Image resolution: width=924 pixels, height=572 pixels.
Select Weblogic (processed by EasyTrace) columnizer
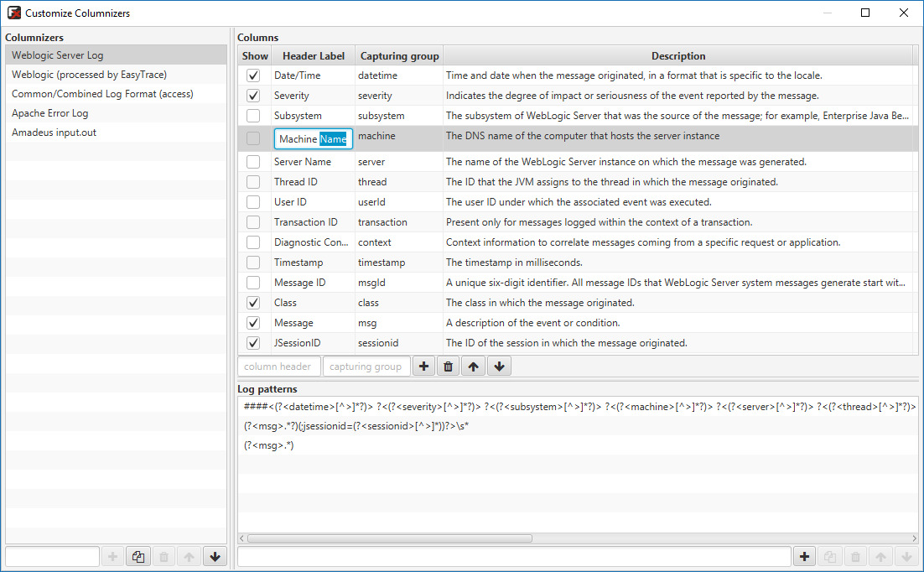[x=116, y=75]
